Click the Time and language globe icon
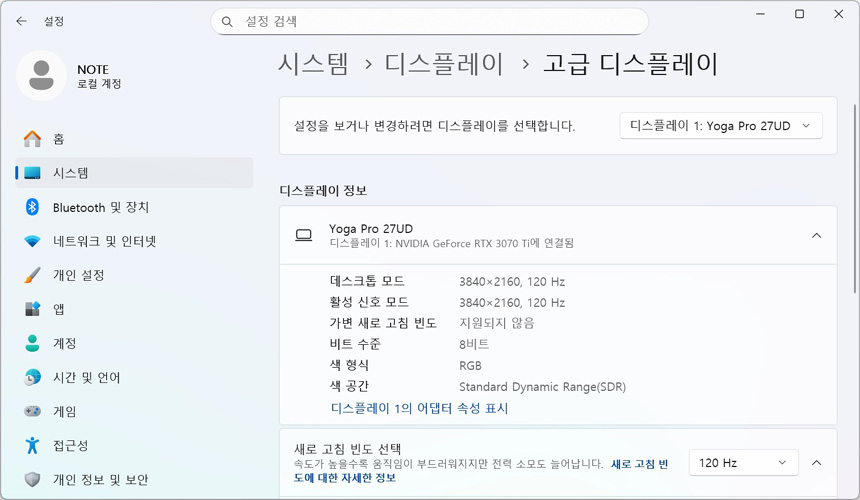 (33, 377)
